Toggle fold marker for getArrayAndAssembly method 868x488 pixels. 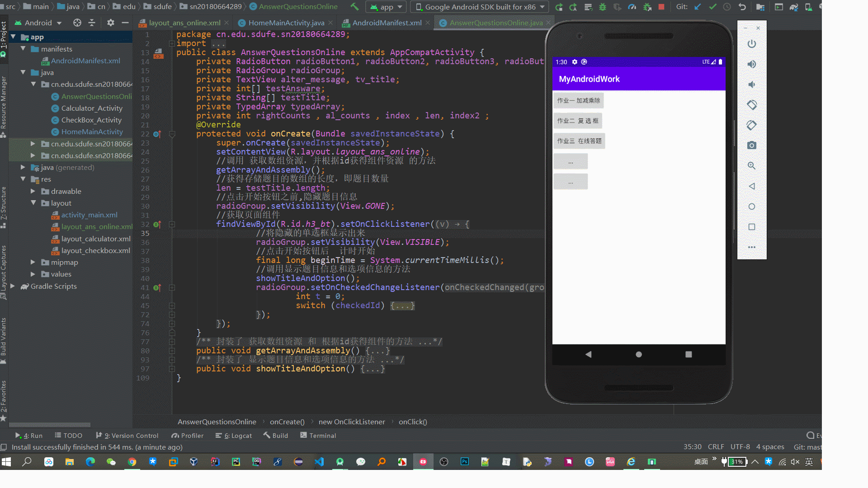172,351
